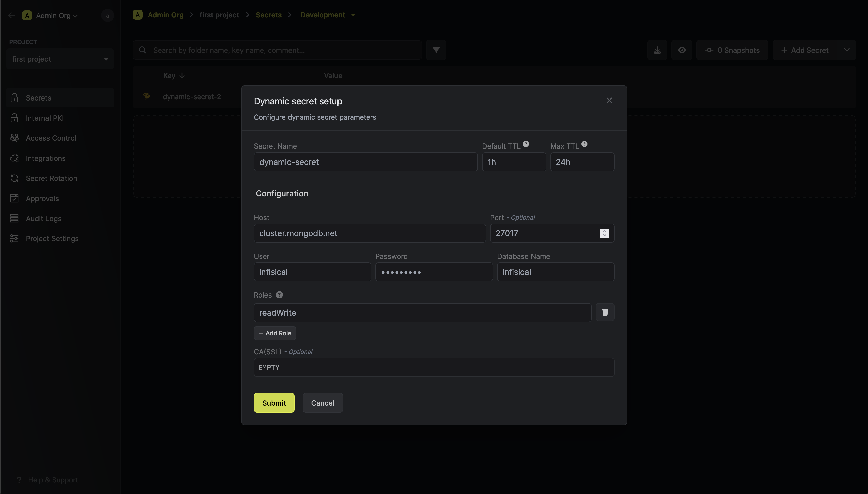This screenshot has width=868, height=494.
Task: Open Secrets in the sidebar
Action: click(60, 98)
